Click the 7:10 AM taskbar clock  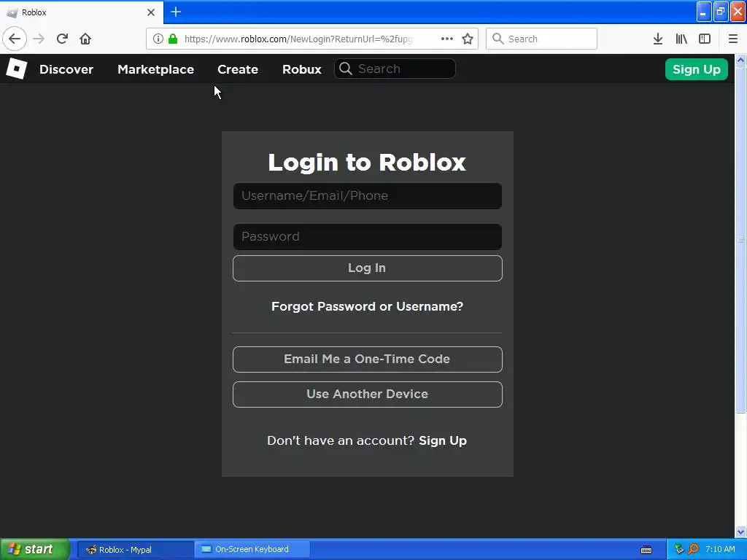click(720, 549)
